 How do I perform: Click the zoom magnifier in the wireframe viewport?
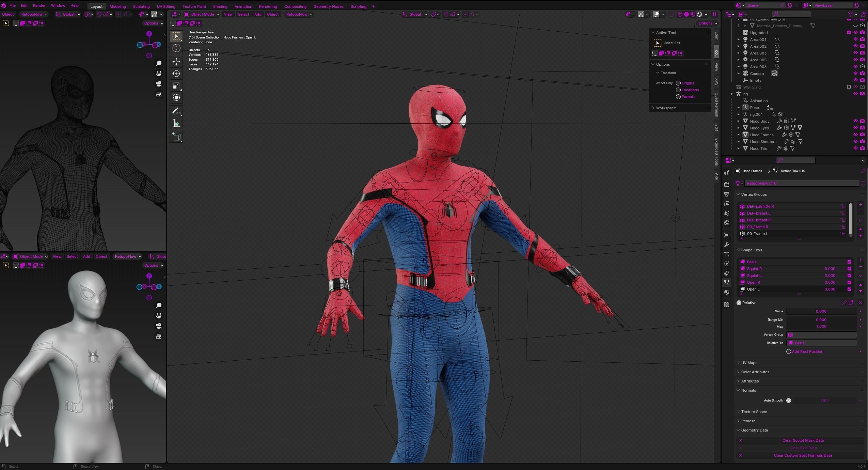[x=159, y=63]
